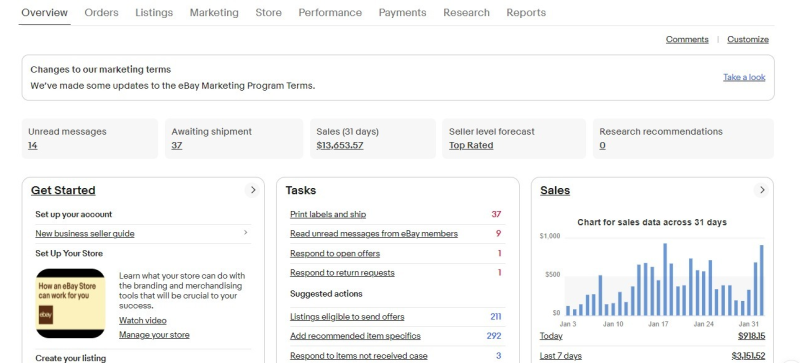Click the Comments link
This screenshot has height=363, width=800.
click(687, 39)
